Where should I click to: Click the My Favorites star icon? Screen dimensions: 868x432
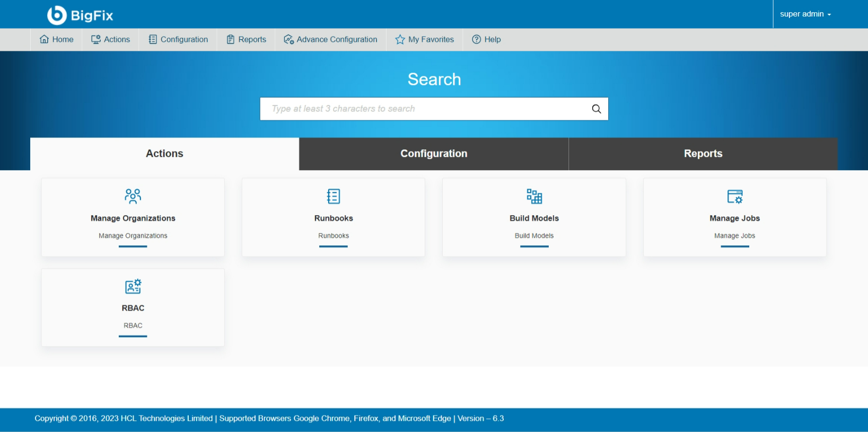(x=400, y=40)
